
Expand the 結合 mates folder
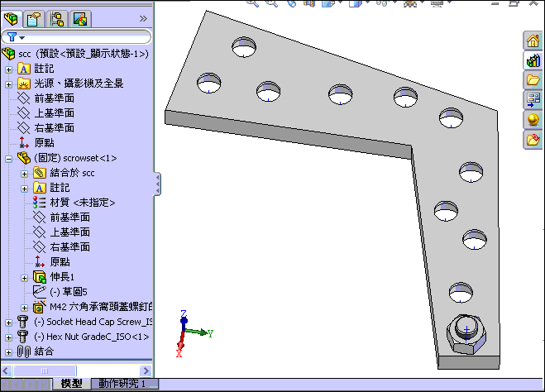[9, 352]
